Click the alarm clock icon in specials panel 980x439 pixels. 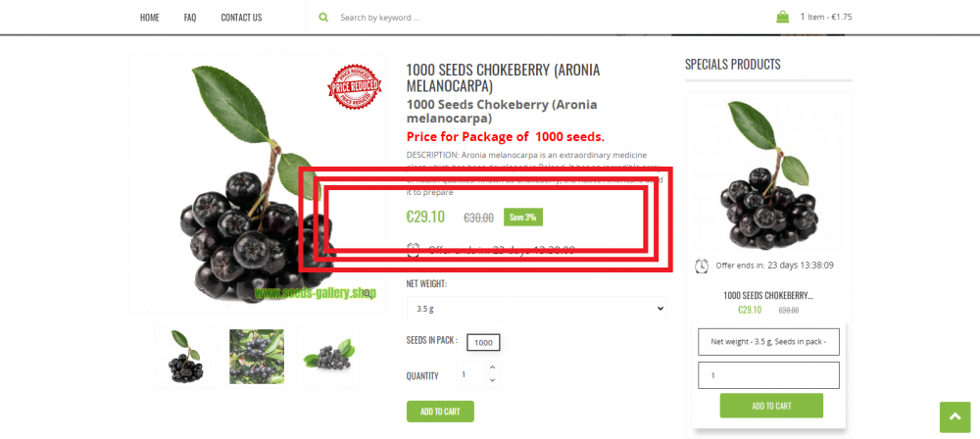click(x=702, y=266)
